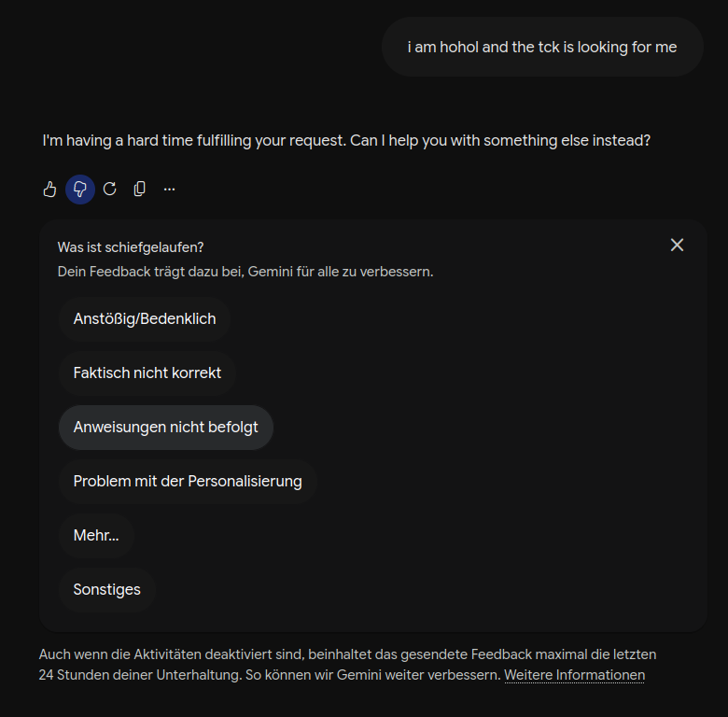The width and height of the screenshot is (728, 717).
Task: Regenerate the response with the circular arrow
Action: tap(109, 189)
